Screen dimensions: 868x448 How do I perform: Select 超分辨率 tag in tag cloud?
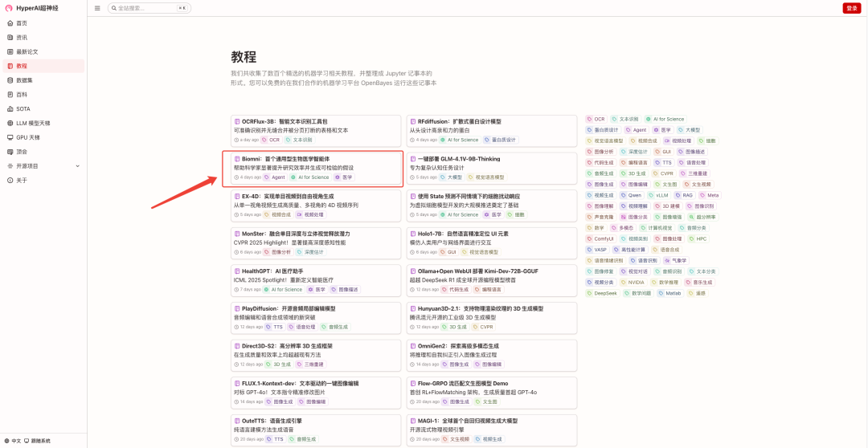(703, 217)
